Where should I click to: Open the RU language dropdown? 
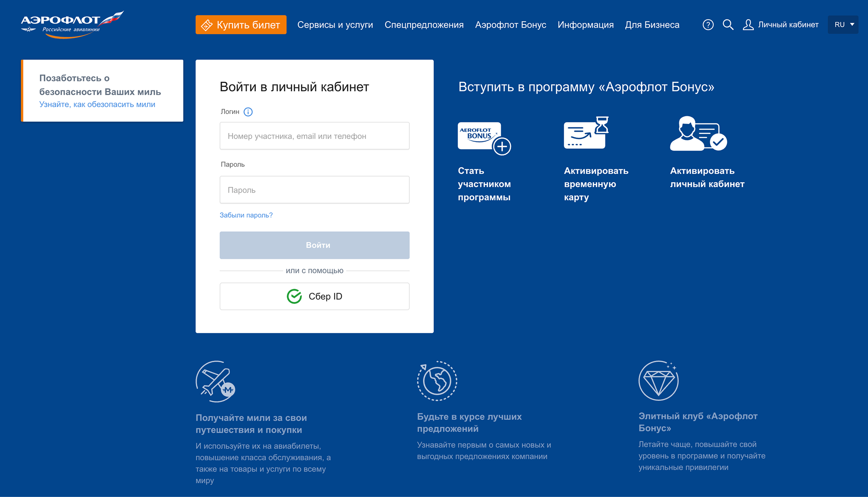tap(843, 25)
